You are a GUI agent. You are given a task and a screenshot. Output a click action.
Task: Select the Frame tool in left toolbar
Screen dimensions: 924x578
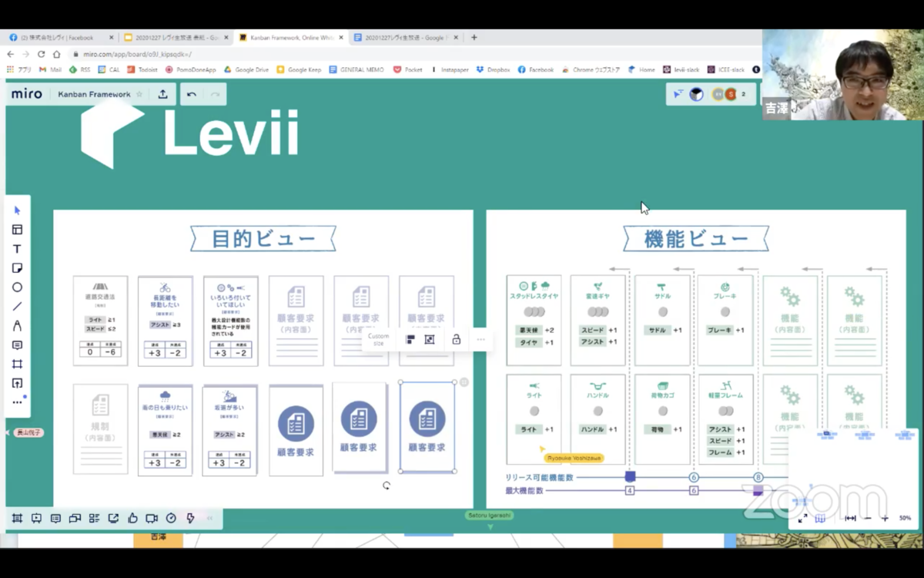click(x=17, y=364)
